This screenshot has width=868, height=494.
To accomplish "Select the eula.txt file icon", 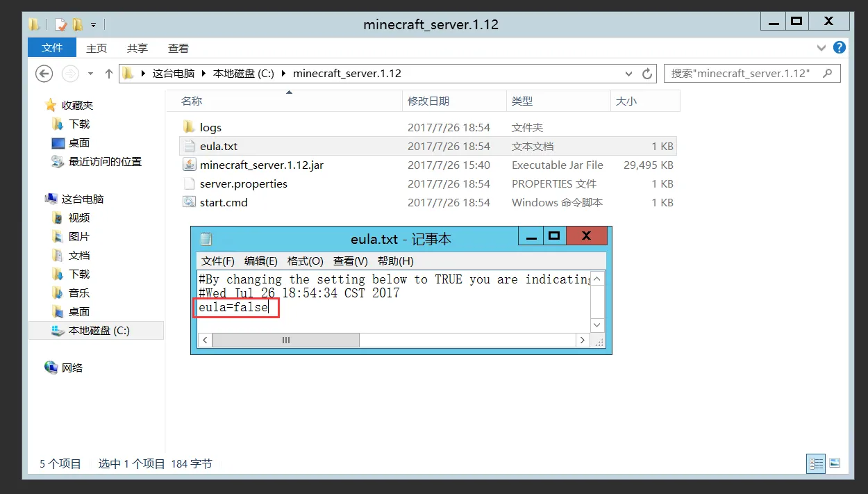I will point(189,146).
